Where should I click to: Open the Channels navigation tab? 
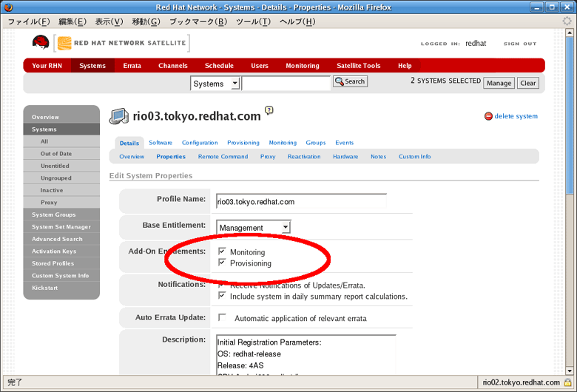pyautogui.click(x=173, y=66)
